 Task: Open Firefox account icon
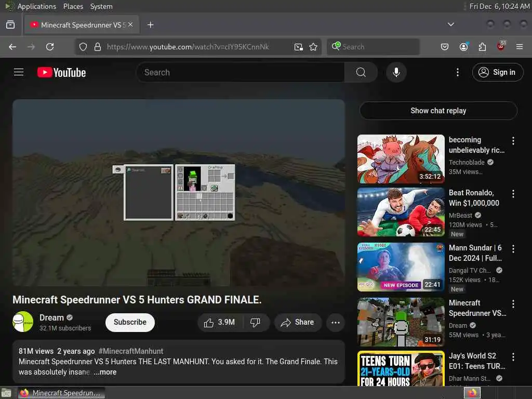(463, 47)
